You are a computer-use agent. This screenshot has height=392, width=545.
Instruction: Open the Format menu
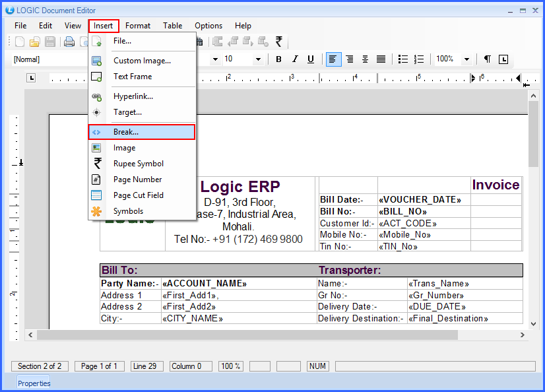[138, 26]
